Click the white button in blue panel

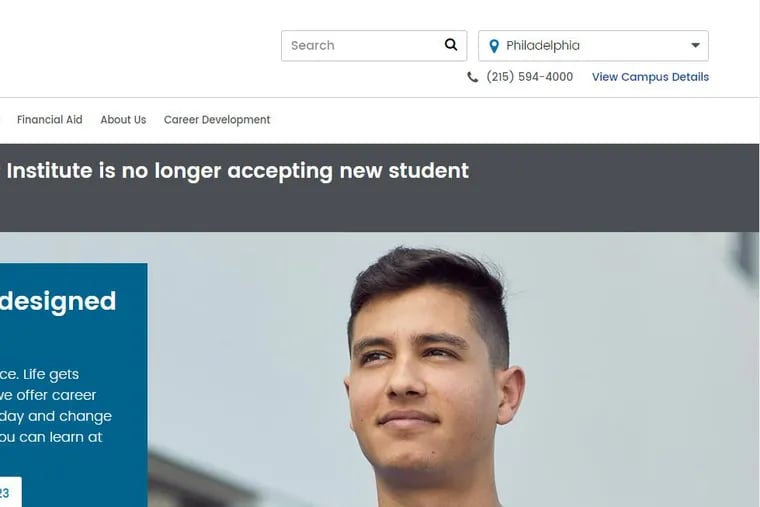(11, 492)
